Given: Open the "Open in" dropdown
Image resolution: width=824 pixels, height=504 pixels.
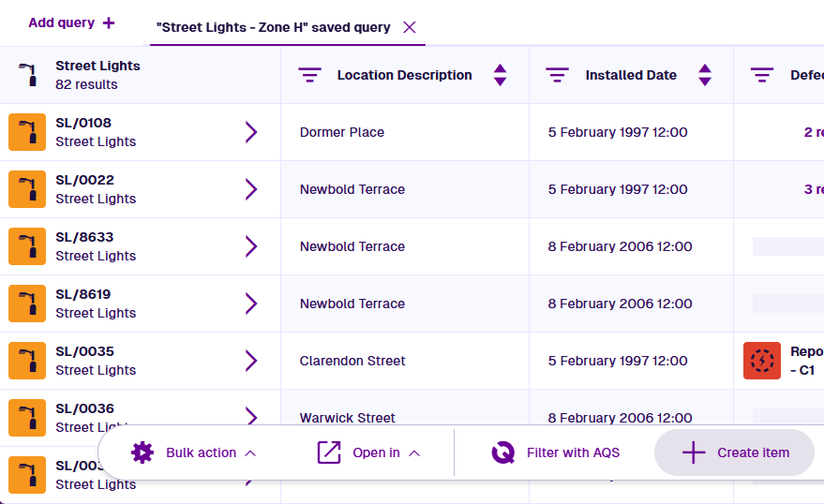Looking at the screenshot, I should click(x=367, y=452).
